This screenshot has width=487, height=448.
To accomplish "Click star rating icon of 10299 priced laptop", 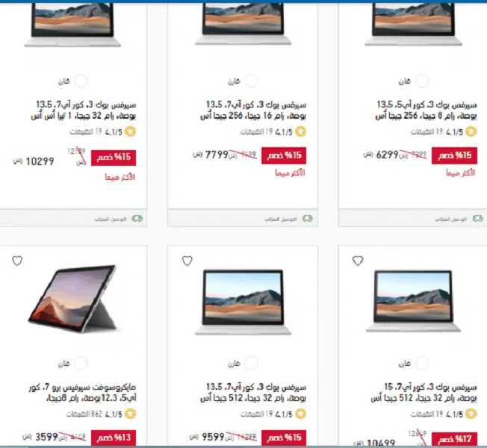I will click(x=131, y=131).
